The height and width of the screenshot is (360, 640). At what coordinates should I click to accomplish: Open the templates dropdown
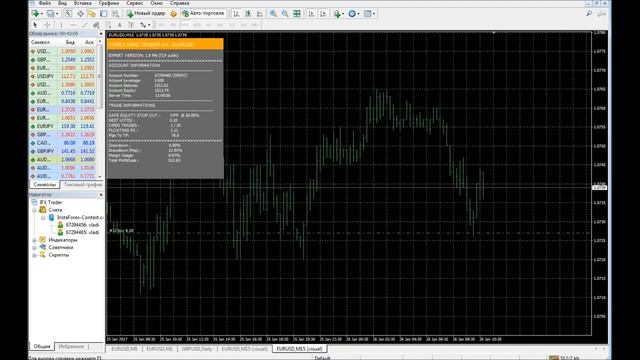coord(374,14)
